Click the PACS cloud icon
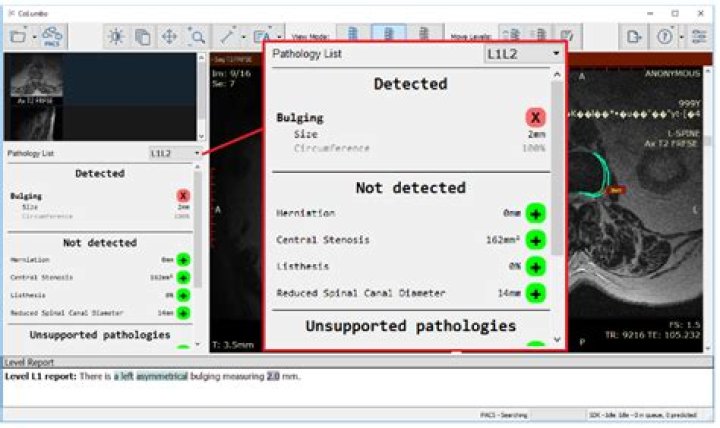720x428 pixels. pos(52,36)
